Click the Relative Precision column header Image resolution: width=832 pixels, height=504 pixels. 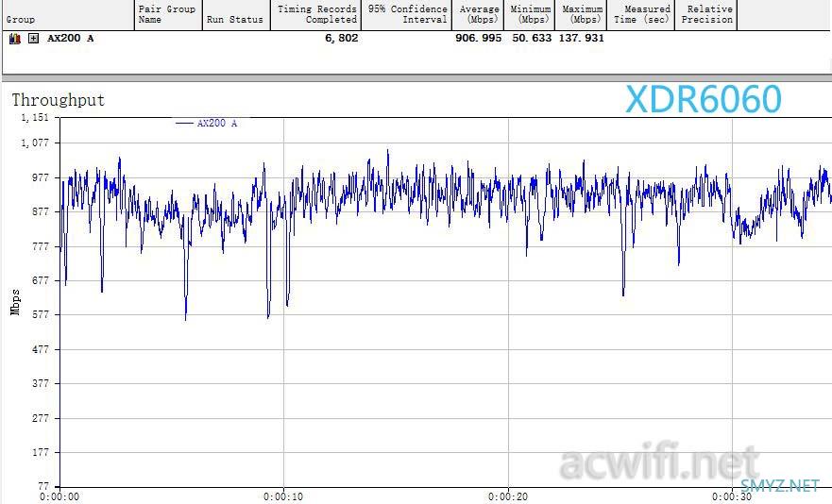click(x=705, y=15)
